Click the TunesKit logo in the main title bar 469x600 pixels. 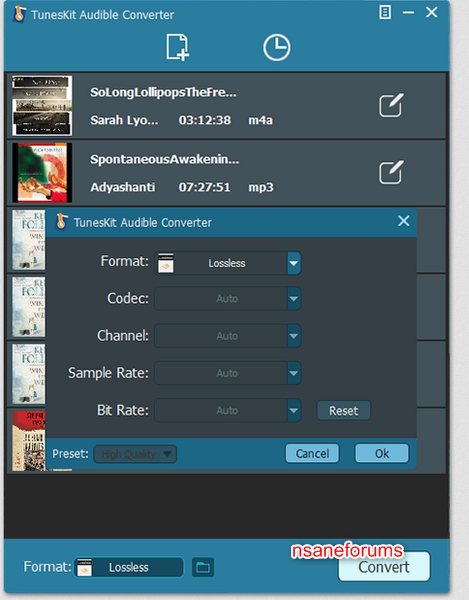20,14
